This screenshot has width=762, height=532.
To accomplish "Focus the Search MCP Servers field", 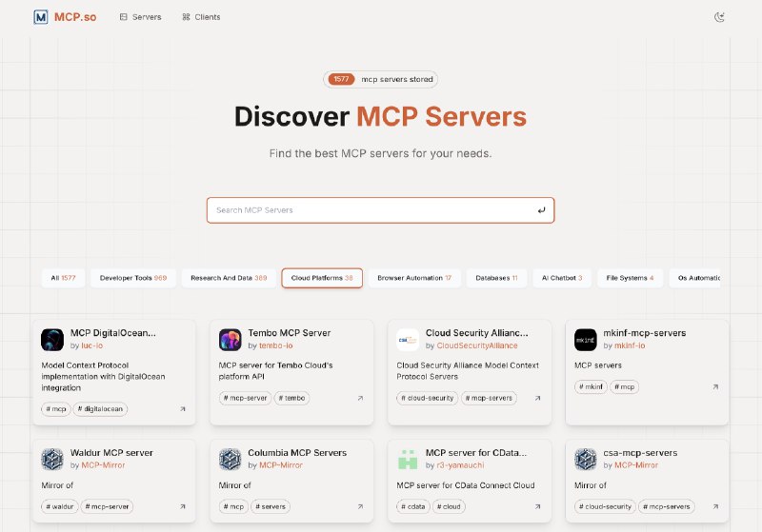I will coord(380,210).
